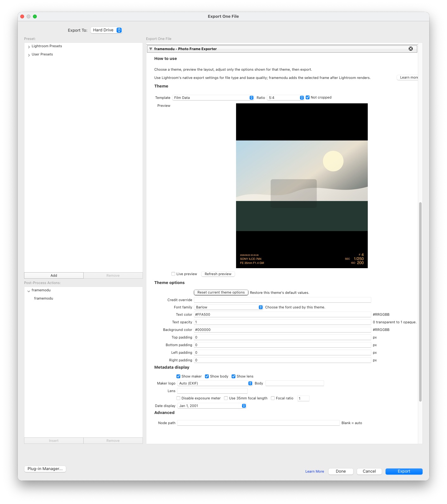Select User Presets in preset list
The image size is (447, 504).
pyautogui.click(x=42, y=55)
